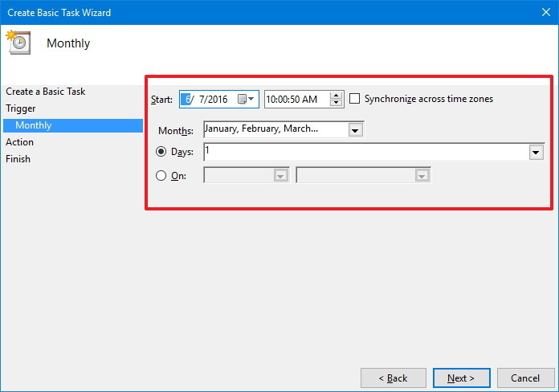The height and width of the screenshot is (392, 559).
Task: Select the Days radio button
Action: (161, 152)
